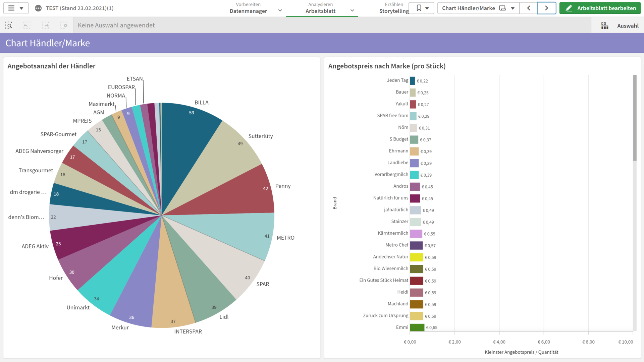This screenshot has height=362, width=644.
Task: Expand the bookmarks dropdown arrow
Action: click(427, 8)
